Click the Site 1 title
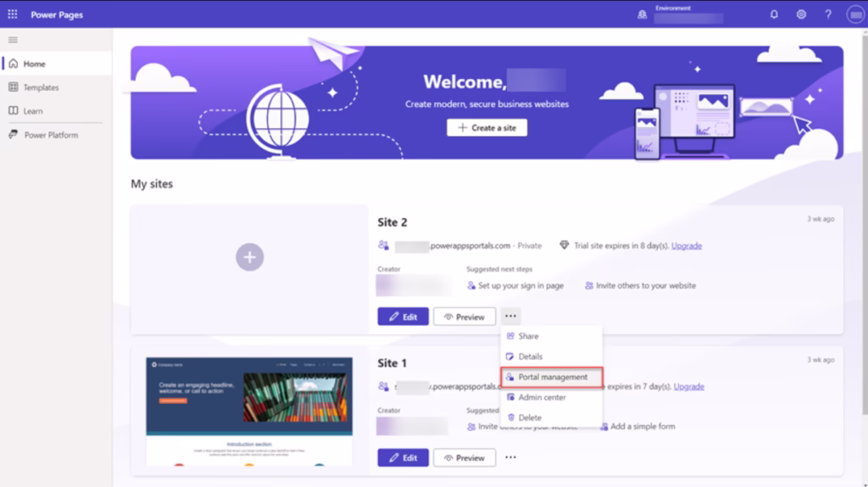The width and height of the screenshot is (868, 487). (x=392, y=363)
